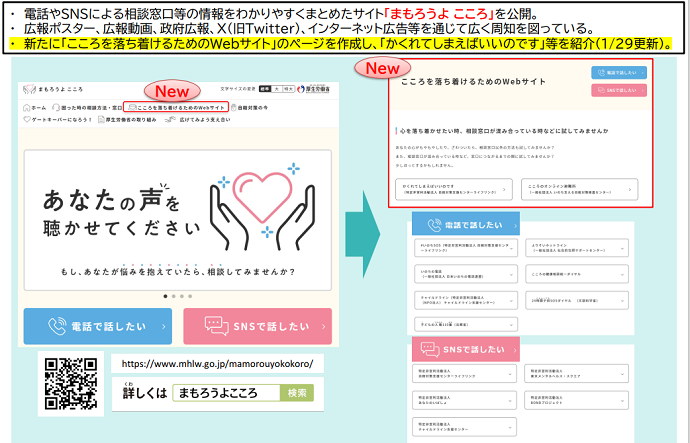This screenshot has width=690, height=443.
Task: Click the まもろうよ こころ site logo
Action: 53,89
